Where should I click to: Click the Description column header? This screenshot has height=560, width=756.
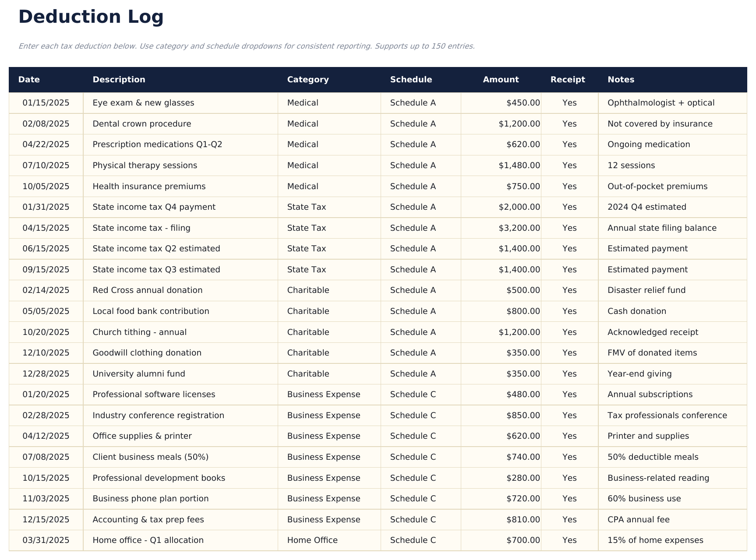[119, 79]
